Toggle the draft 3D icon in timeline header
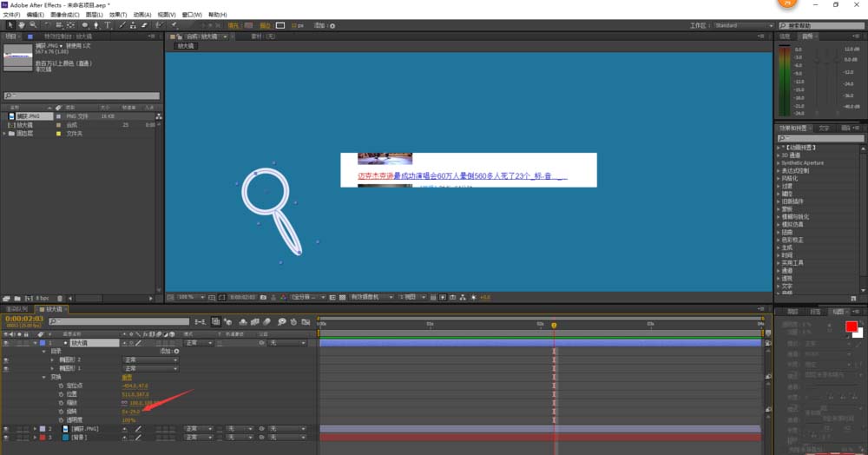 pos(228,321)
